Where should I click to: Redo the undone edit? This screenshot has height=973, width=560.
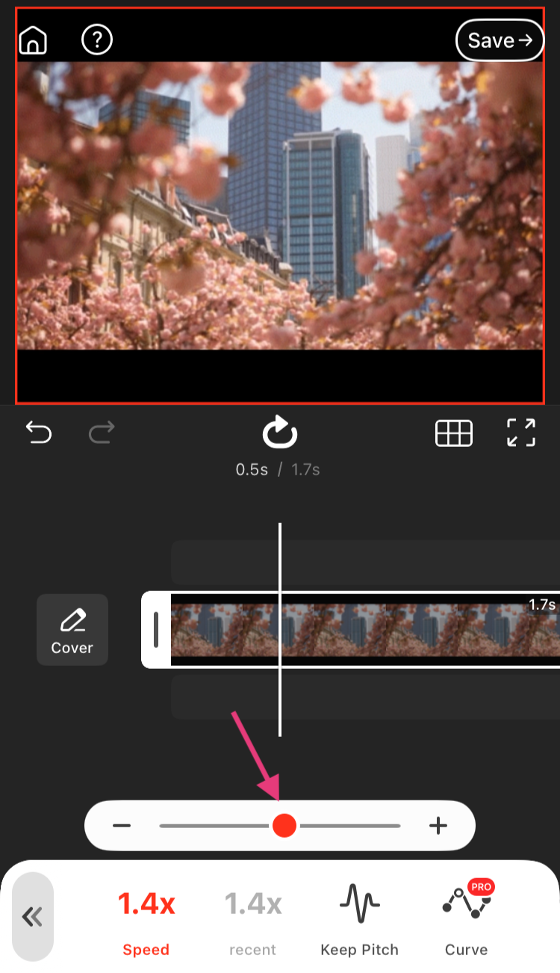pos(102,432)
